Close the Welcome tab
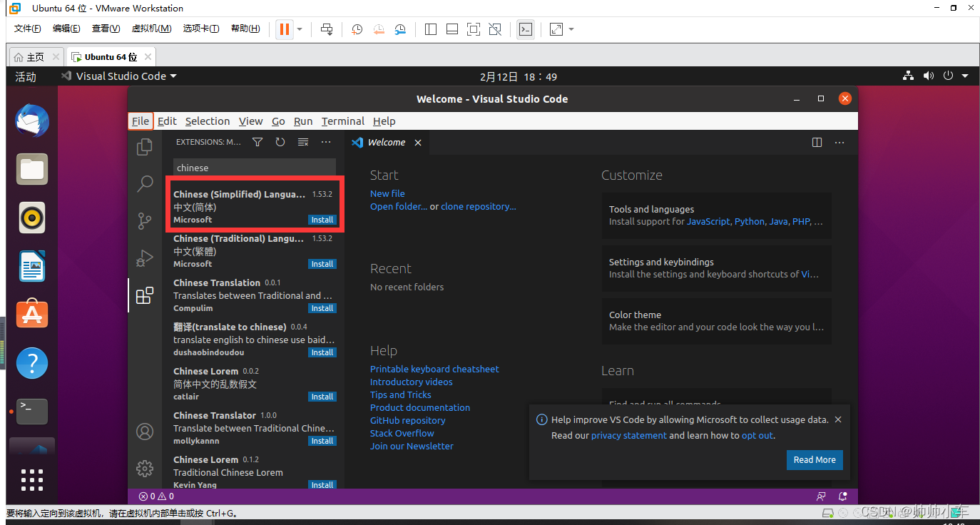Screen dimensions: 980x525 tap(418, 143)
